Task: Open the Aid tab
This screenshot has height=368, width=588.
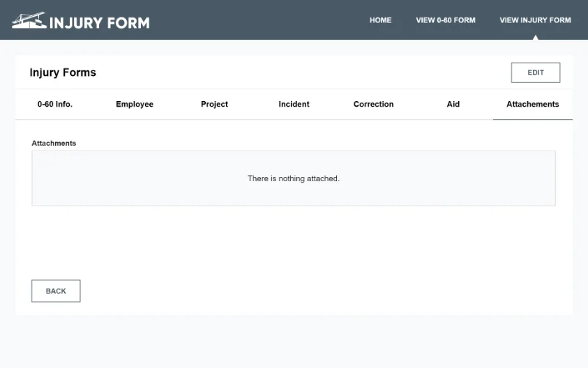Action: (x=453, y=104)
